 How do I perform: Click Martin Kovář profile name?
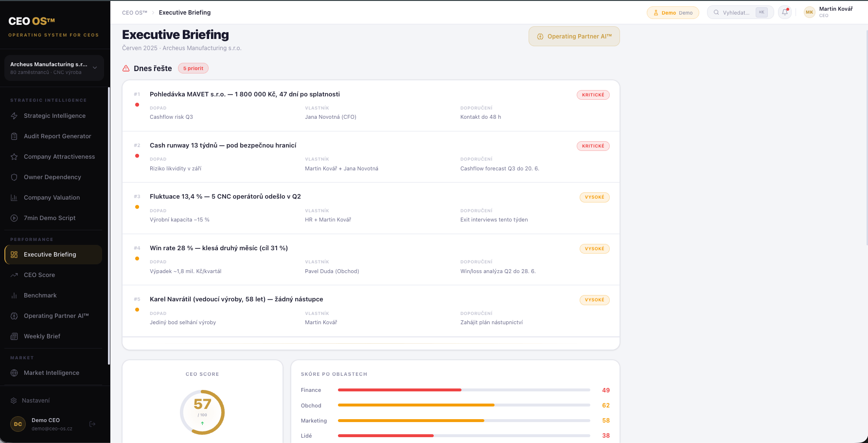click(x=836, y=9)
